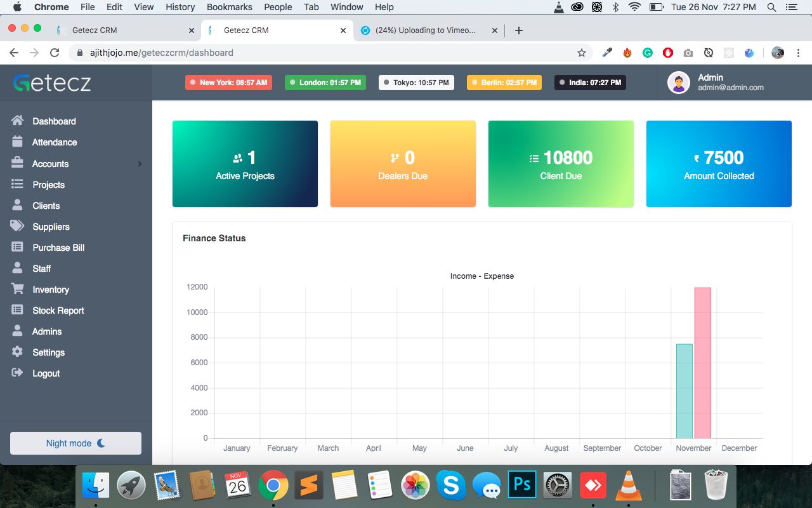Toggle Night mode on
This screenshot has height=508, width=812.
[75, 443]
